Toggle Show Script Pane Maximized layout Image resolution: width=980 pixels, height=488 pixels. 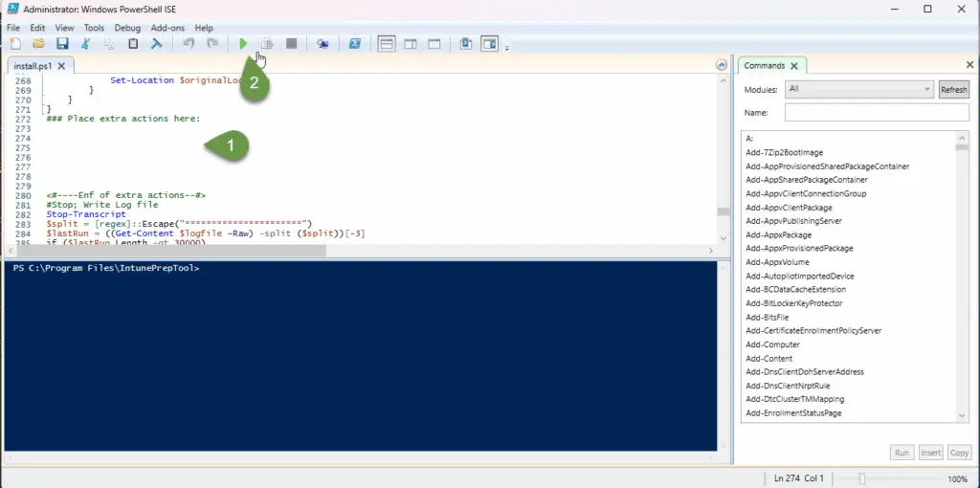coord(434,44)
